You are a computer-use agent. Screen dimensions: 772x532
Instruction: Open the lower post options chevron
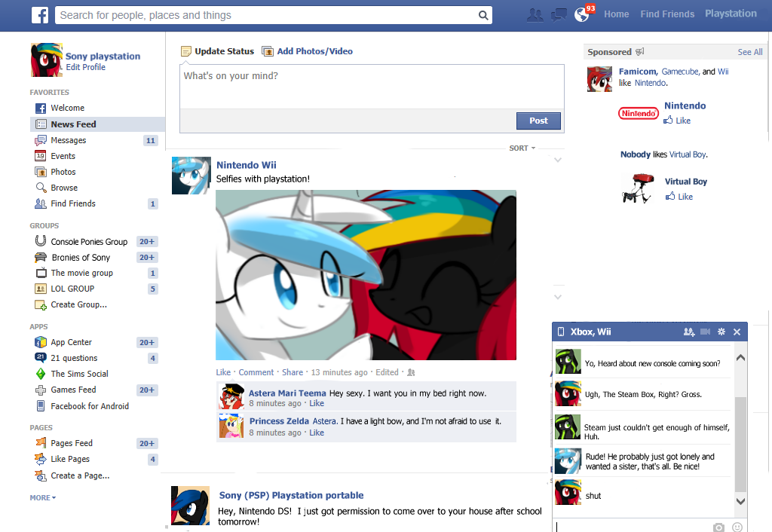tap(558, 297)
